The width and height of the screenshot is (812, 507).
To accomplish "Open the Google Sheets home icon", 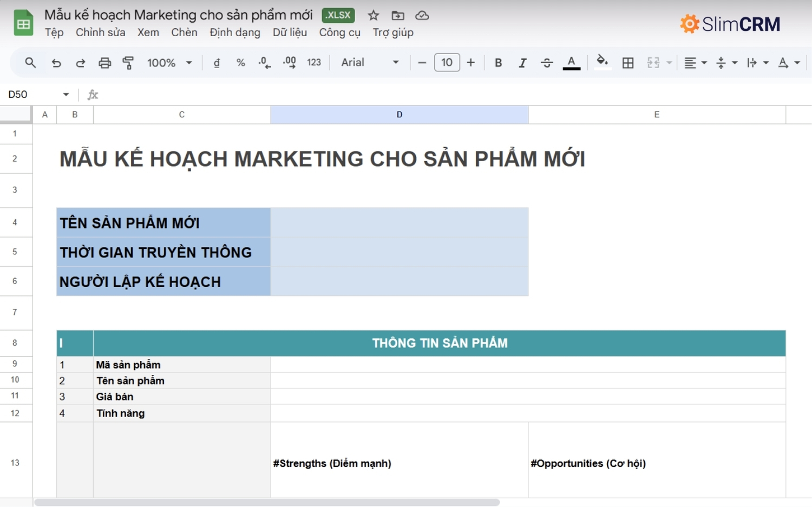I will point(23,23).
